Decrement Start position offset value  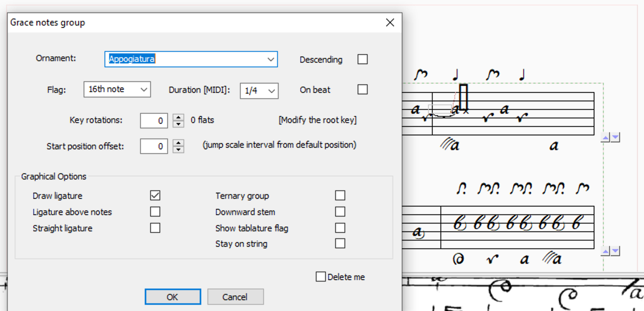(178, 150)
